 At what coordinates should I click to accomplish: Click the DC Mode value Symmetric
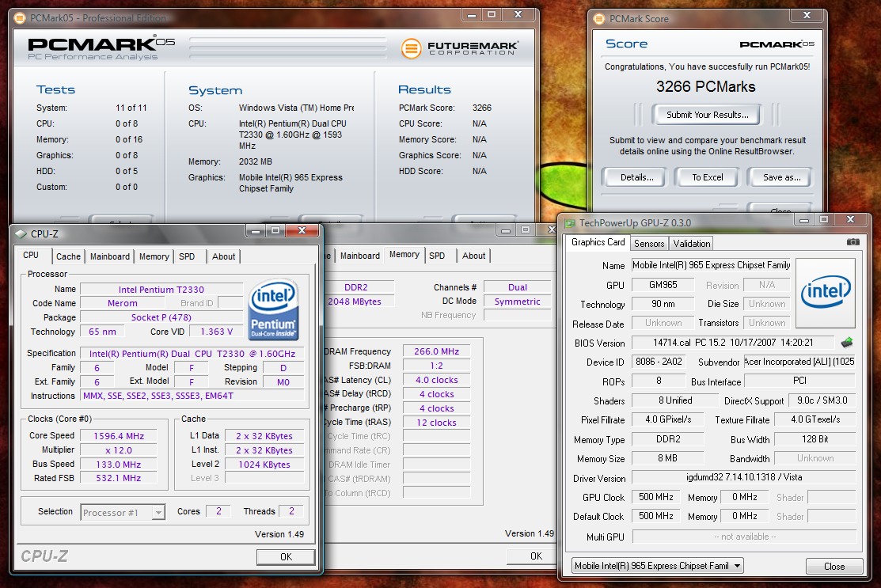[x=518, y=302]
